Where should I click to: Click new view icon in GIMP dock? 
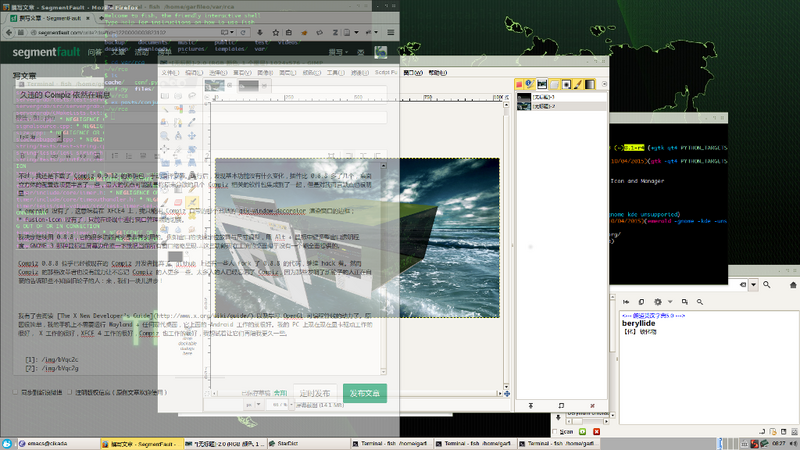coord(561,406)
